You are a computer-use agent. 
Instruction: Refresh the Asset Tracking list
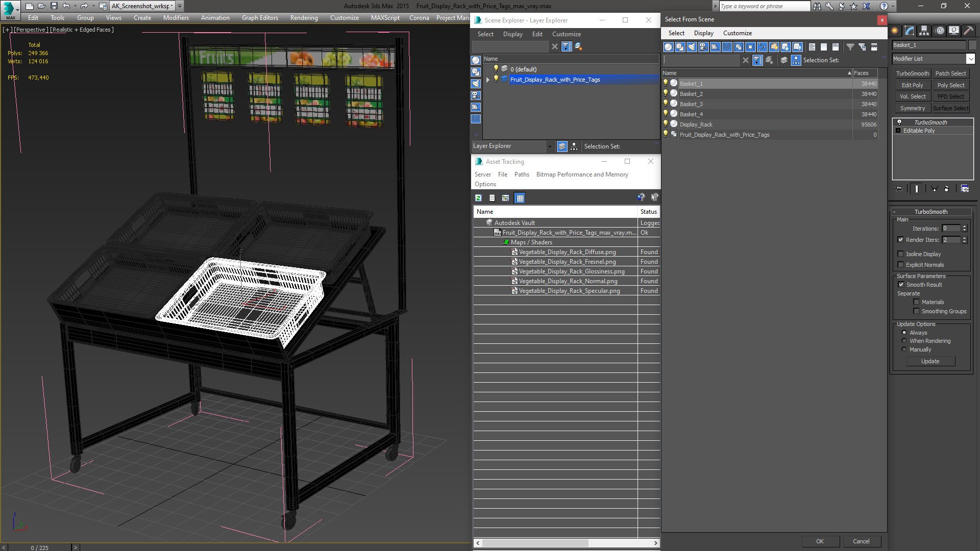coord(478,198)
